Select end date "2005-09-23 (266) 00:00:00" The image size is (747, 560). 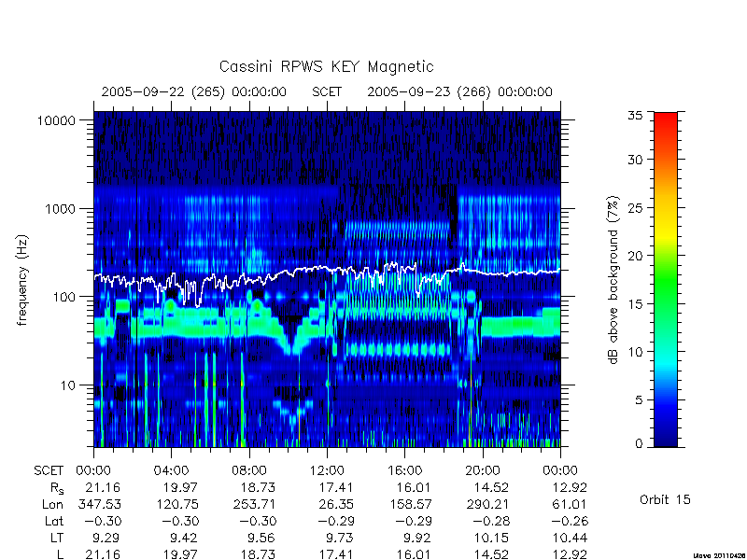click(459, 91)
